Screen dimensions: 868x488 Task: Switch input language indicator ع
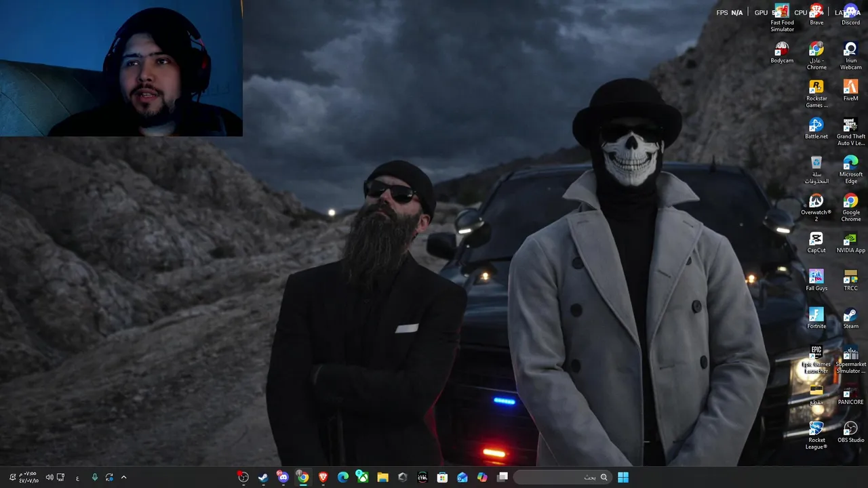pos(77,477)
